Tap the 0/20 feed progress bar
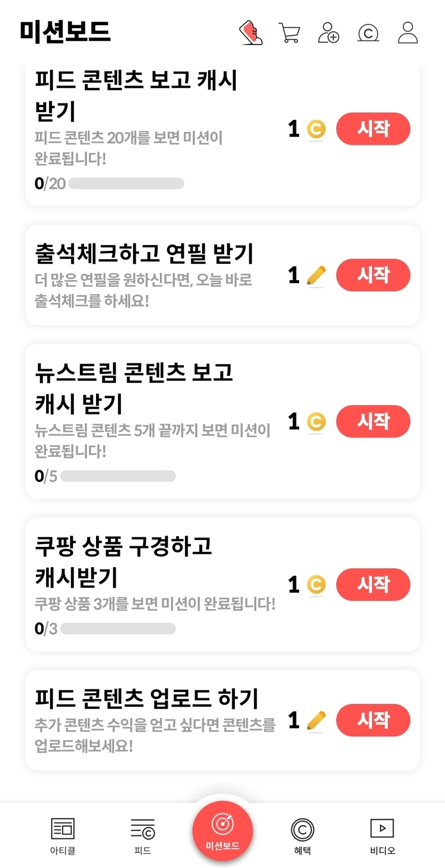Viewport: 445px width, 868px height. (x=126, y=184)
